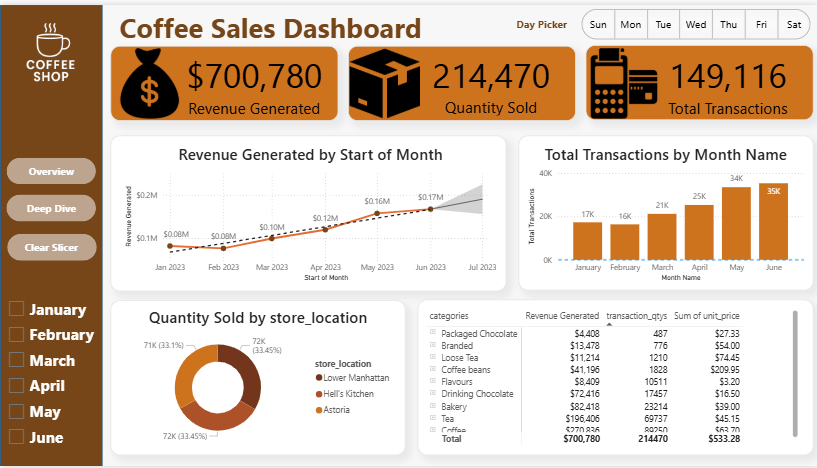This screenshot has height=468, width=817.
Task: Tick the January month checkbox
Action: [16, 310]
